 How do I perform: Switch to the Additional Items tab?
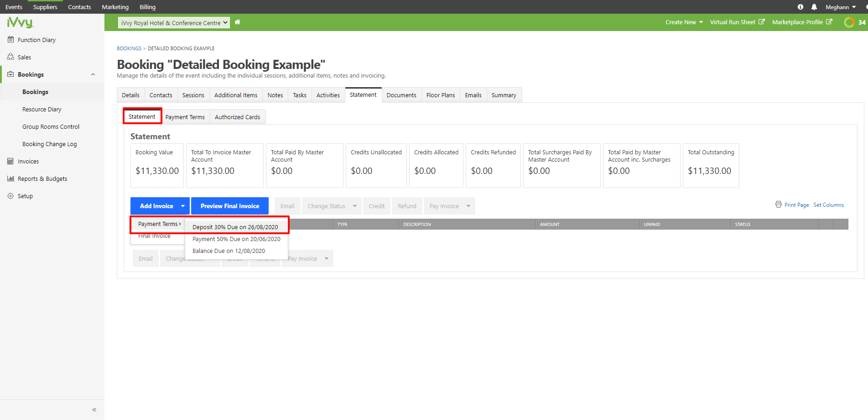tap(236, 95)
